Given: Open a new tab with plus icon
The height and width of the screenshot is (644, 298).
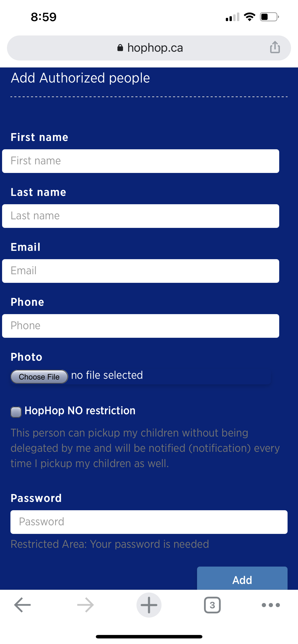Looking at the screenshot, I should click(x=149, y=605).
